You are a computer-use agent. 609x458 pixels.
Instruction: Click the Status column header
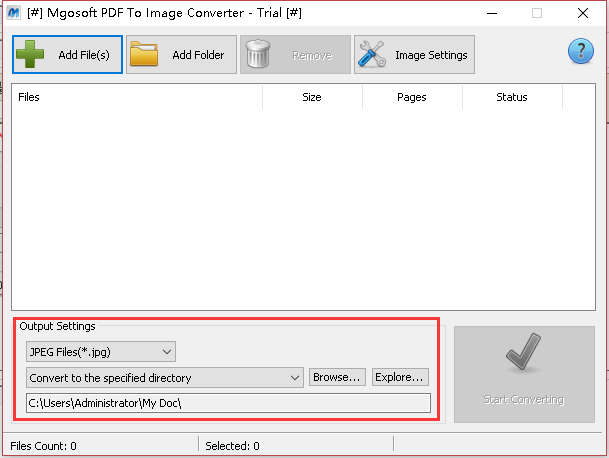point(512,97)
